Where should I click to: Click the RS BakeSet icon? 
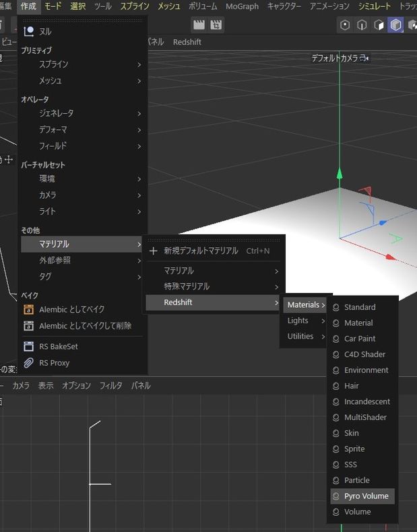[x=28, y=346]
